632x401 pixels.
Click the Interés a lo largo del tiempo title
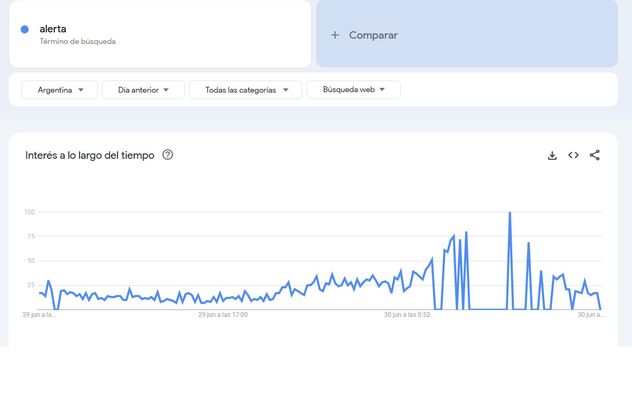pyautogui.click(x=89, y=155)
